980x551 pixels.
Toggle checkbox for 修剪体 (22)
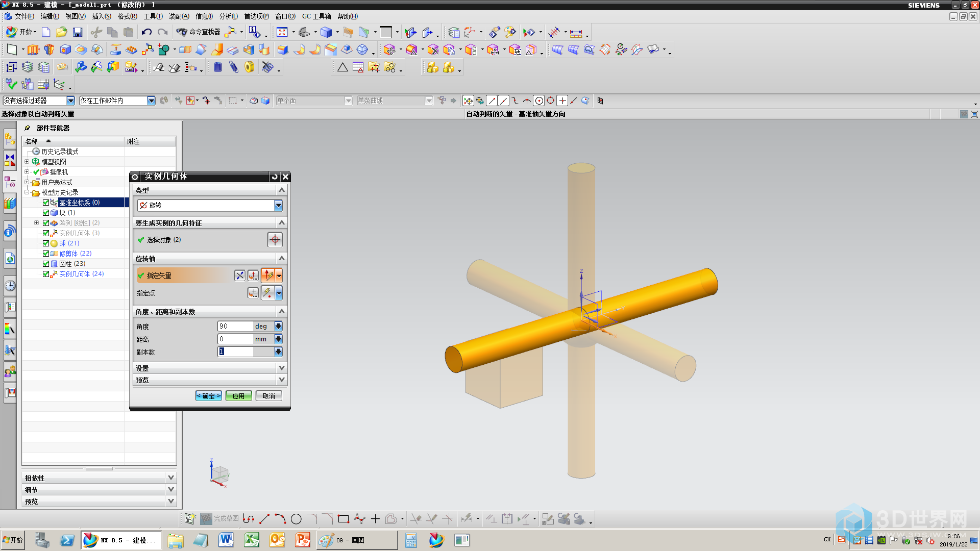(x=46, y=254)
